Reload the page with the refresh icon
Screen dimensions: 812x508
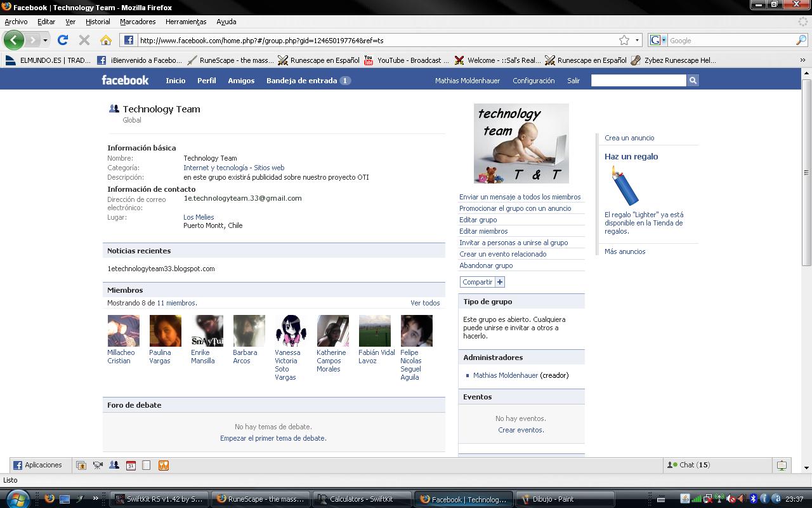[x=62, y=40]
